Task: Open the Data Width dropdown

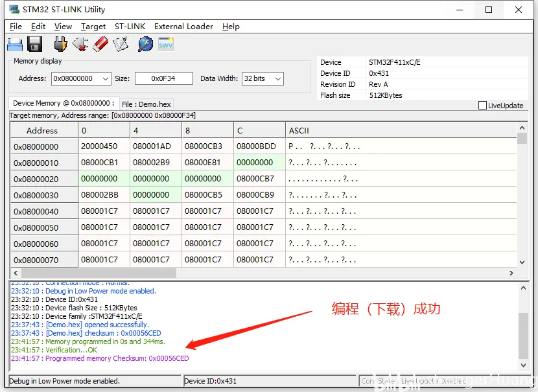Action: (278, 78)
